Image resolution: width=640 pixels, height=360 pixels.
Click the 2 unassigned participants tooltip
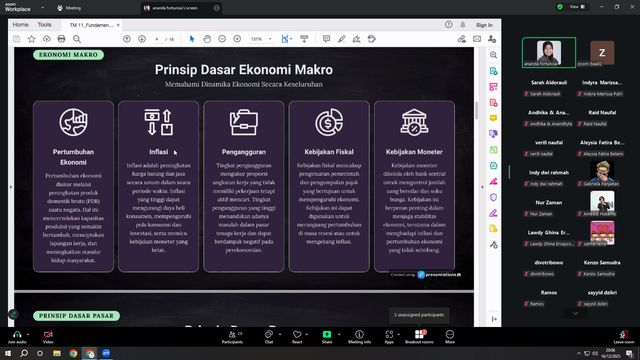point(419,315)
